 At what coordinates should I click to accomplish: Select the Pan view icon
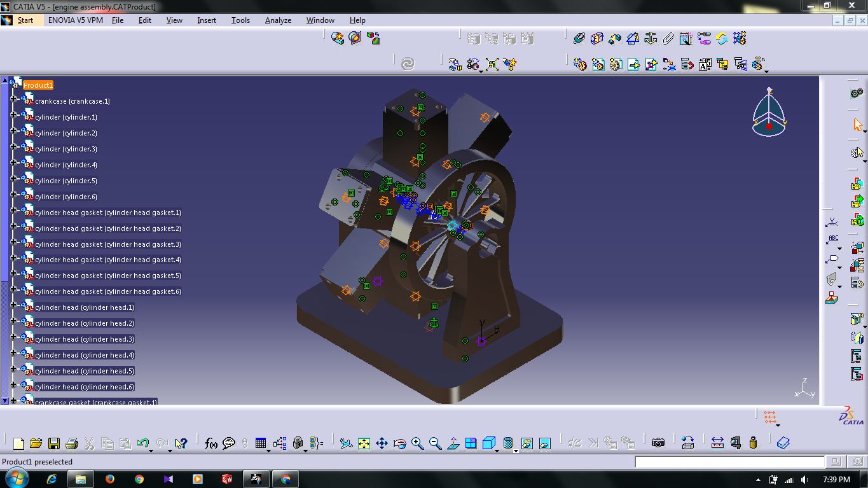click(382, 443)
